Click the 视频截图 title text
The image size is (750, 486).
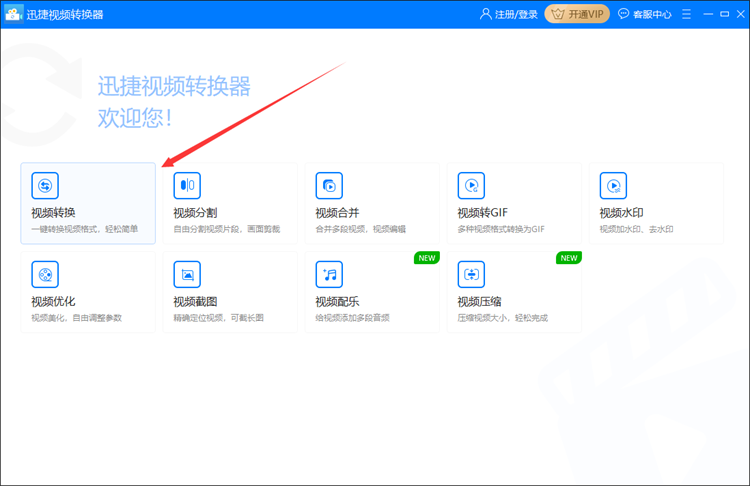195,301
